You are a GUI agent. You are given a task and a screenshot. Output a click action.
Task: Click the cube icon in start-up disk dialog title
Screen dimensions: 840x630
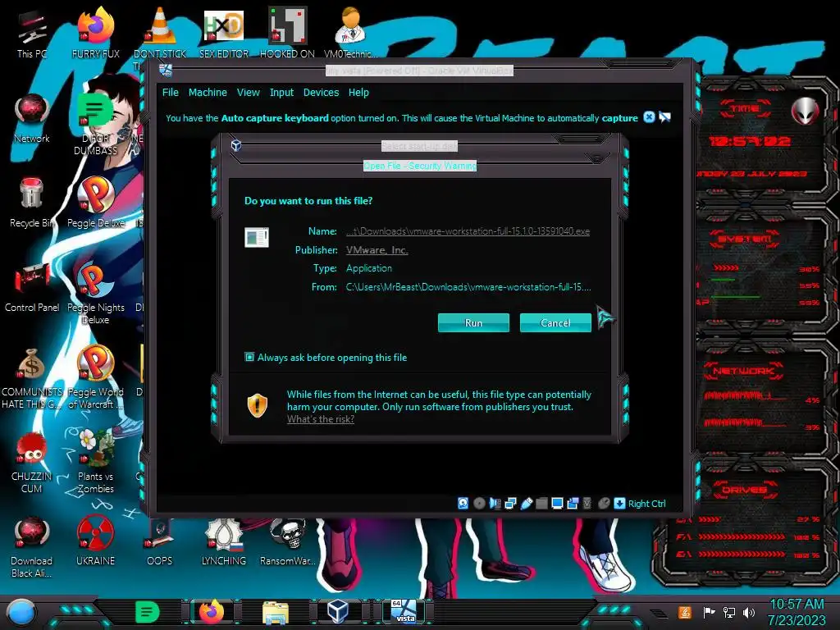235,145
